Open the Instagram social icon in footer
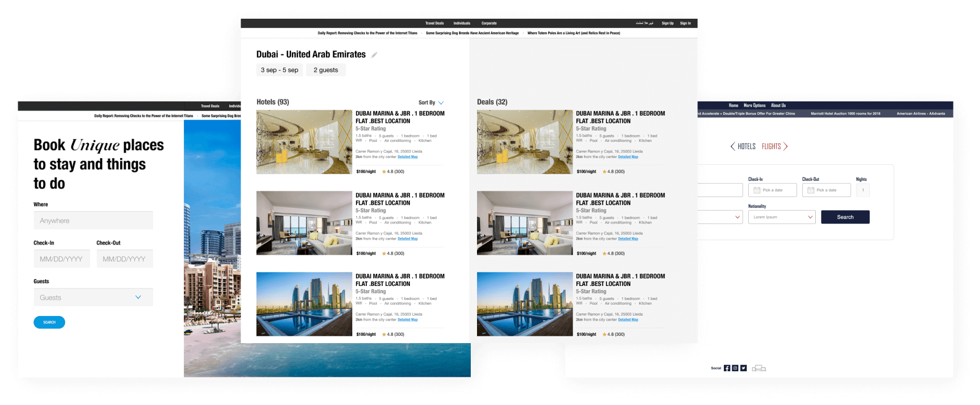The width and height of the screenshot is (980, 405). pos(735,368)
